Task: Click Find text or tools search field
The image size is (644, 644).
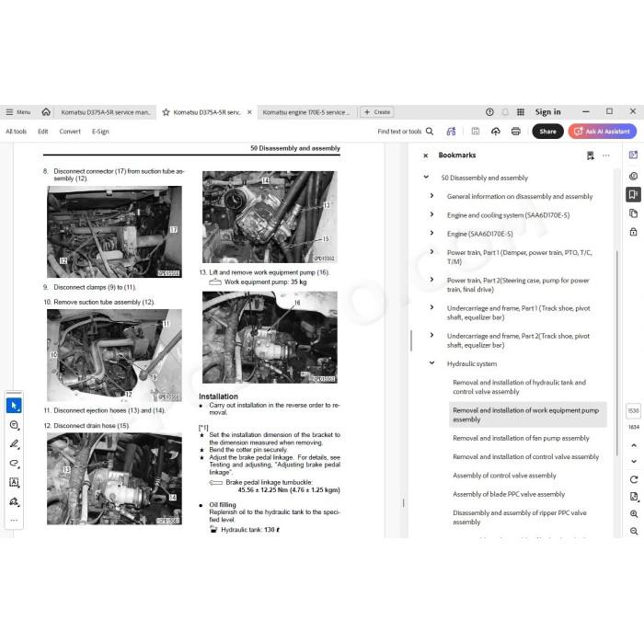Action: (x=405, y=132)
